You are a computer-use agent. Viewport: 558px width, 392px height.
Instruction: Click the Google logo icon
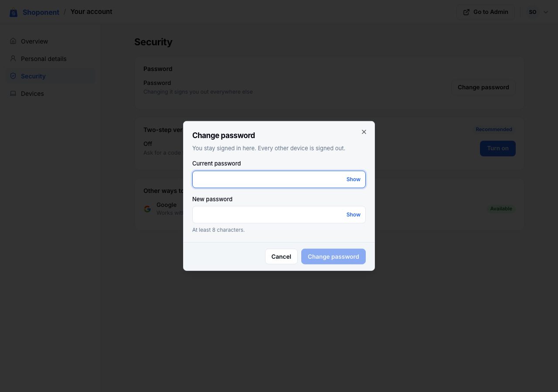pos(147,209)
